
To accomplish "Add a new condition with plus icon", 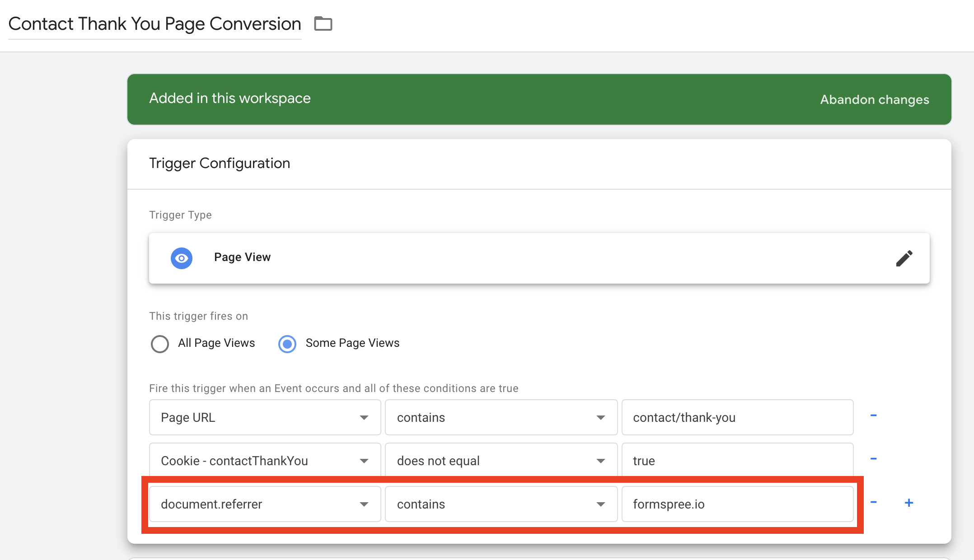I will (909, 503).
